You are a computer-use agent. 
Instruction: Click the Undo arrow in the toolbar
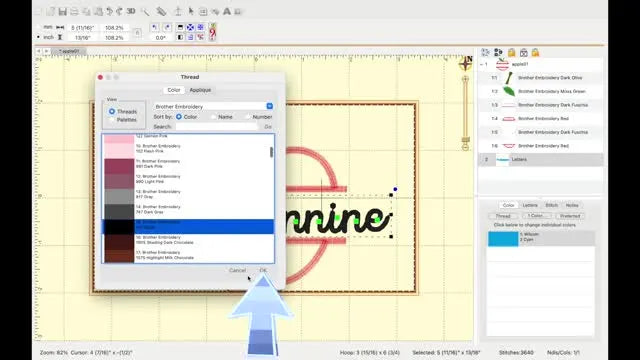pyautogui.click(x=109, y=11)
